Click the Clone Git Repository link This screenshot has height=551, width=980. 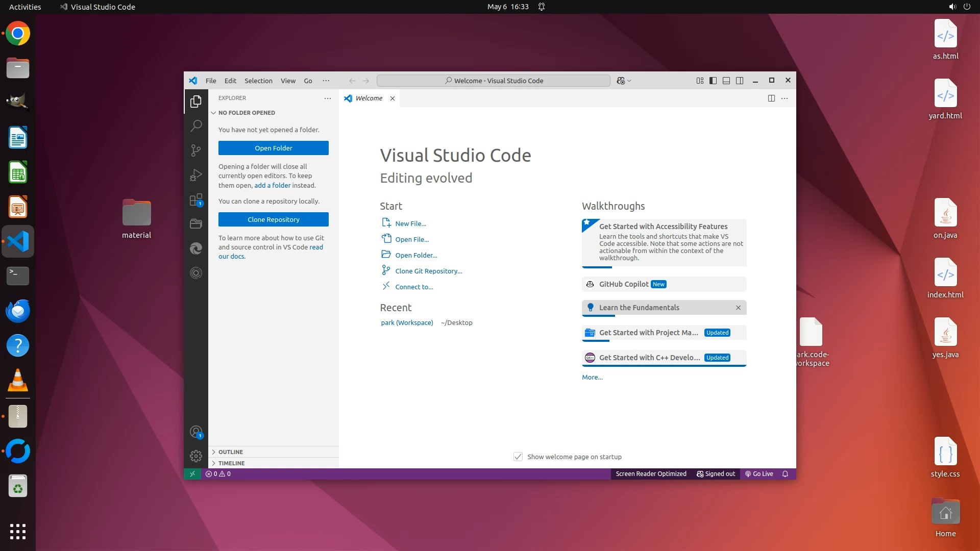pyautogui.click(x=428, y=271)
